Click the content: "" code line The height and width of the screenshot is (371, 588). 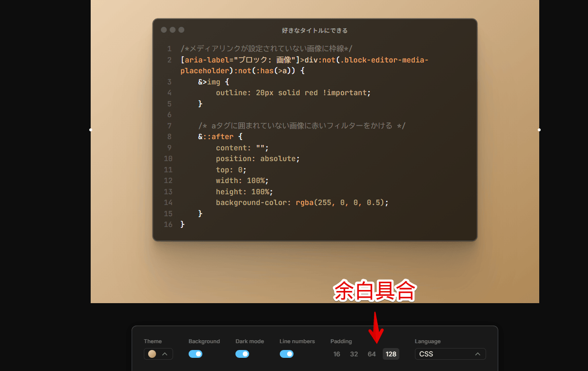tap(242, 147)
